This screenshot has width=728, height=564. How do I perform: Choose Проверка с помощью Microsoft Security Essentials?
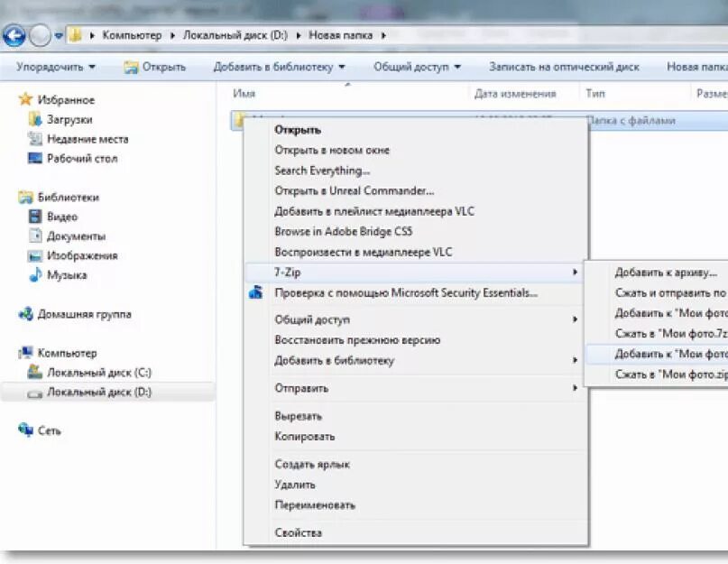[415, 292]
